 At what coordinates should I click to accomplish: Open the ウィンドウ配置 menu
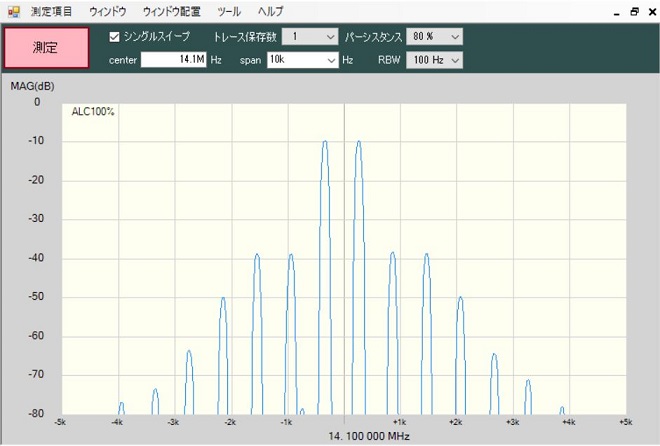coord(171,11)
